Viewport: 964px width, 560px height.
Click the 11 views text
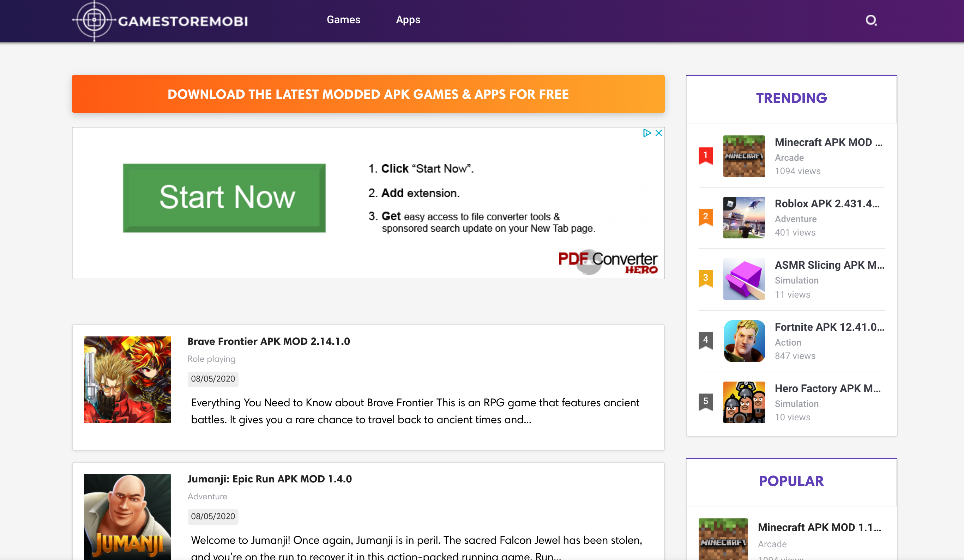click(792, 294)
